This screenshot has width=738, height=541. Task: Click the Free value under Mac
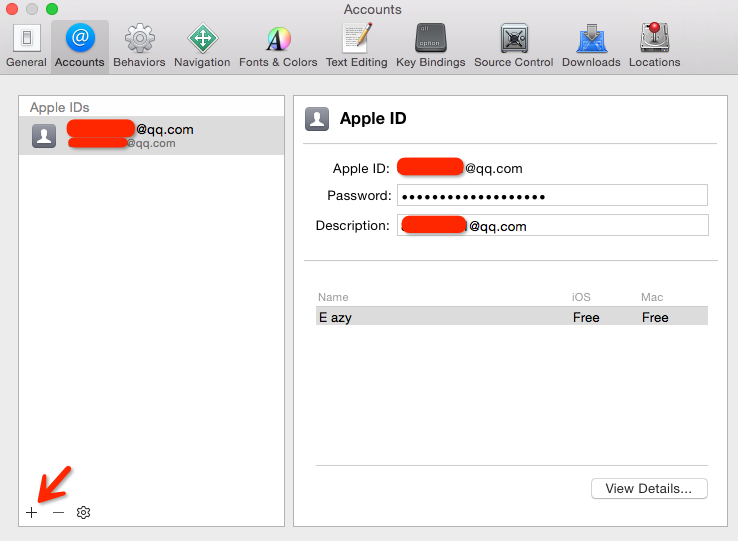655,317
